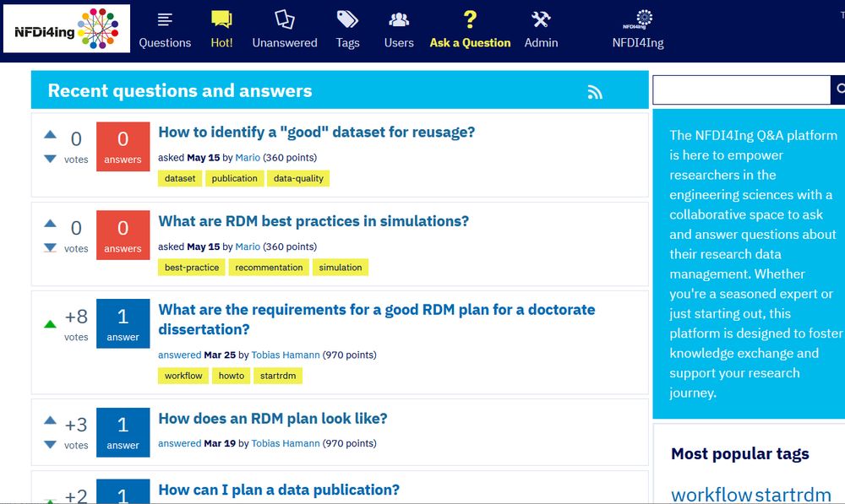Upvote the 'good dataset for reusage' question
The image size is (845, 504).
[50, 134]
